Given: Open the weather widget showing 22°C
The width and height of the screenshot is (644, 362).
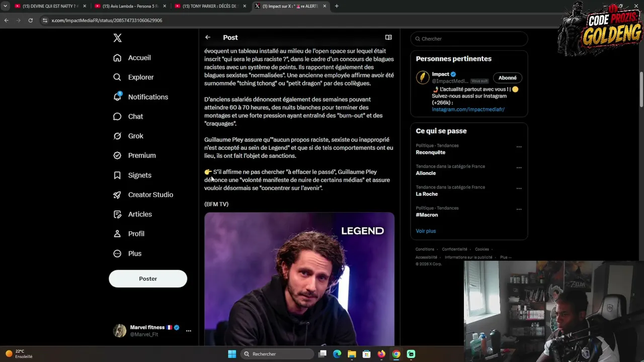Looking at the screenshot, I should tap(19, 354).
